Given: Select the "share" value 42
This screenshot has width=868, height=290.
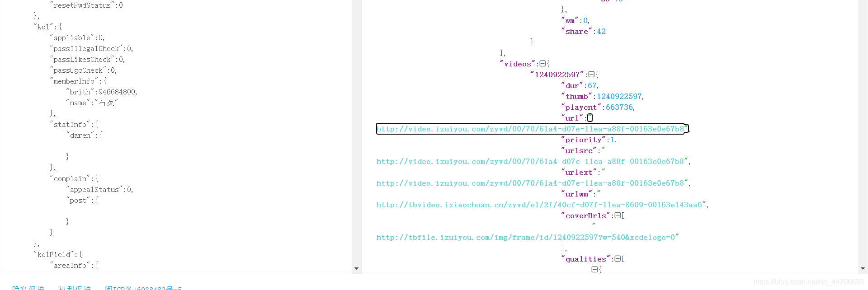Looking at the screenshot, I should [601, 31].
